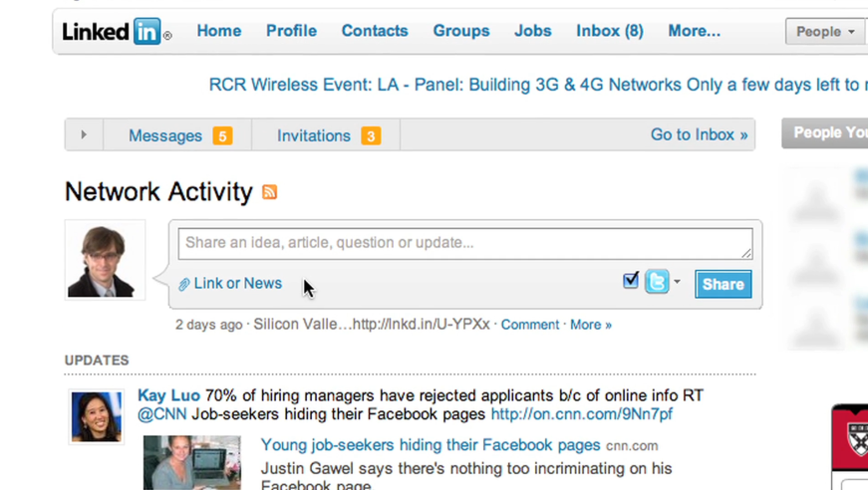Open Kay Luo's profile picture
Viewport: 868px width, 490px height.
[97, 415]
